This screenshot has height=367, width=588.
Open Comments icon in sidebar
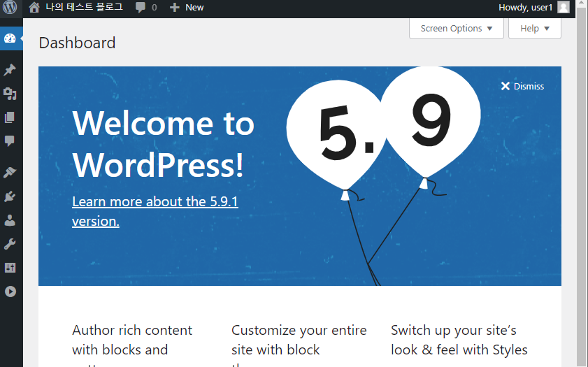[10, 141]
